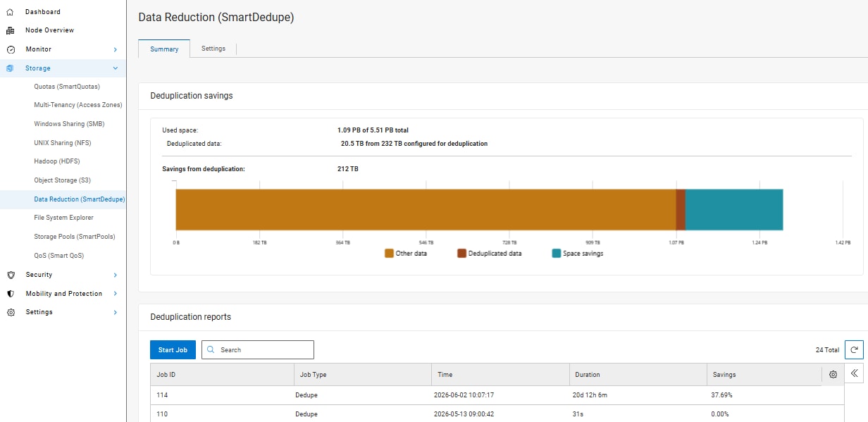Click the search magnifier icon
This screenshot has width=868, height=422.
(x=211, y=349)
